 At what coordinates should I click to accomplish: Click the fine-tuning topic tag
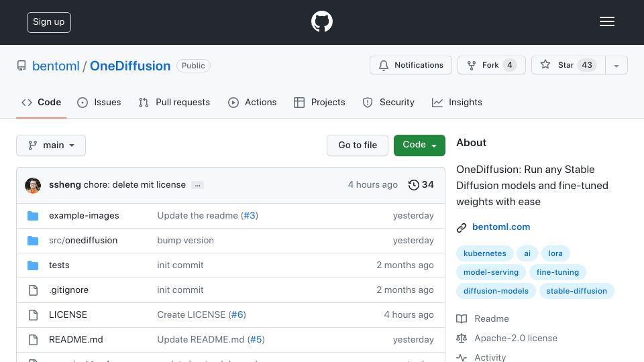pyautogui.click(x=557, y=272)
